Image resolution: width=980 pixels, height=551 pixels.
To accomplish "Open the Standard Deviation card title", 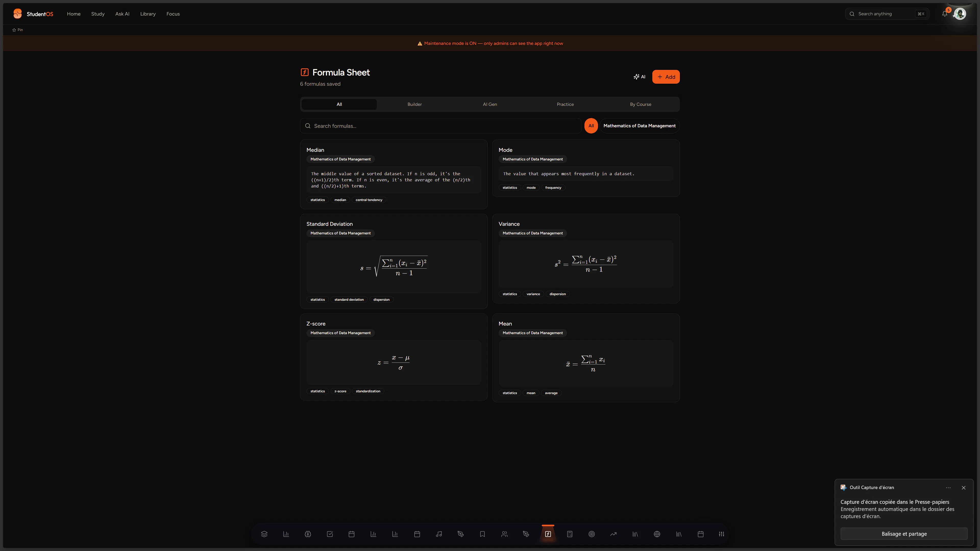I will click(329, 224).
